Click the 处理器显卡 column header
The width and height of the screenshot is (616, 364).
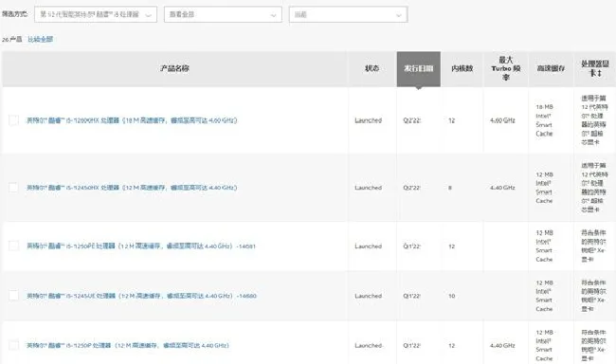click(595, 69)
